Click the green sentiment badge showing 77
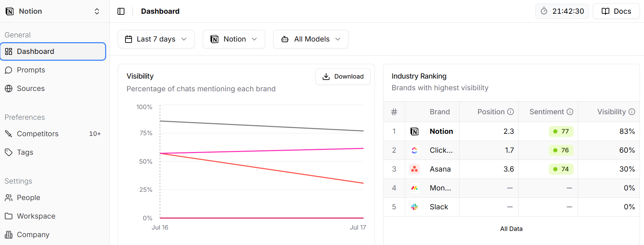 click(x=561, y=131)
